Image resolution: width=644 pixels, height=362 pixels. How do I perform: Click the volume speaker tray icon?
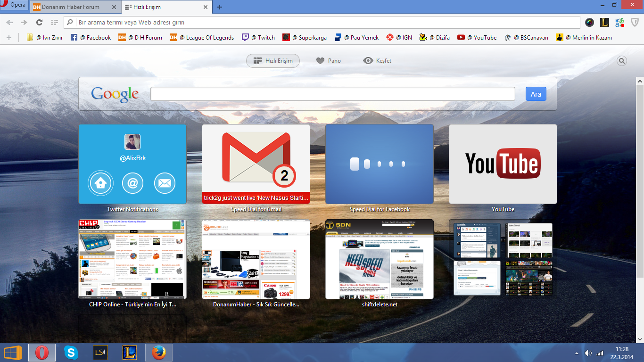pos(588,353)
